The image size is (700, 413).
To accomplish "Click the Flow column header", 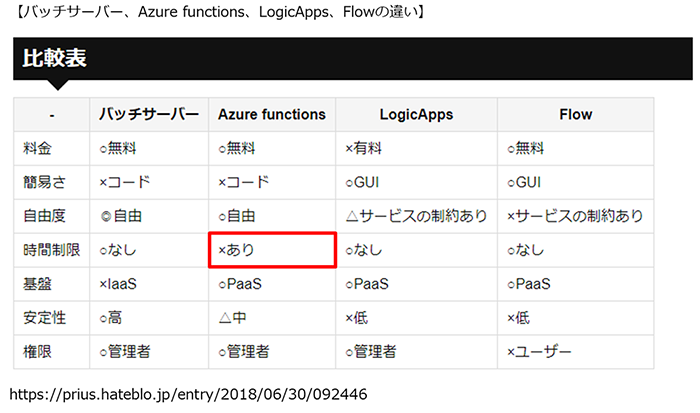I will [x=575, y=115].
